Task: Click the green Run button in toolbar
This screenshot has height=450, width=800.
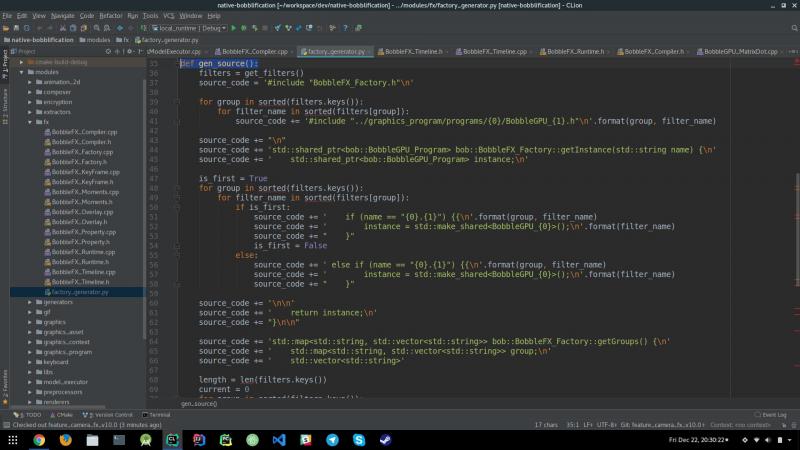Action: pos(233,28)
